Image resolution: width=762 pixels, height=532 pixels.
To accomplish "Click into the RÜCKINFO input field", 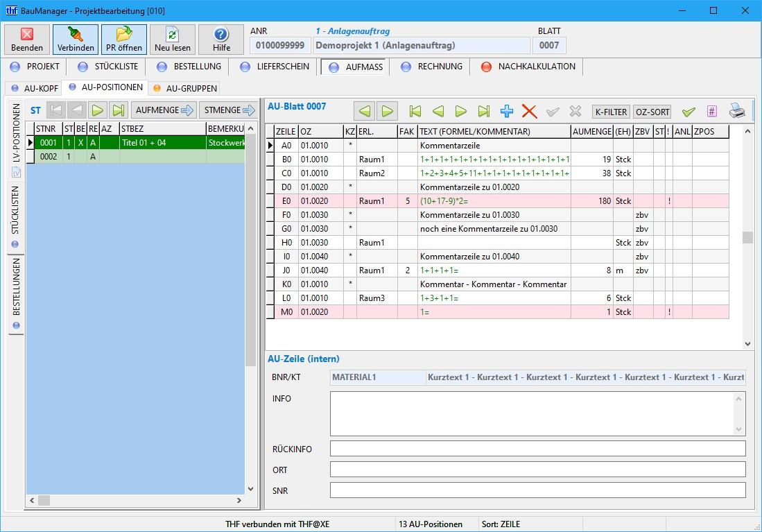I will [537, 449].
